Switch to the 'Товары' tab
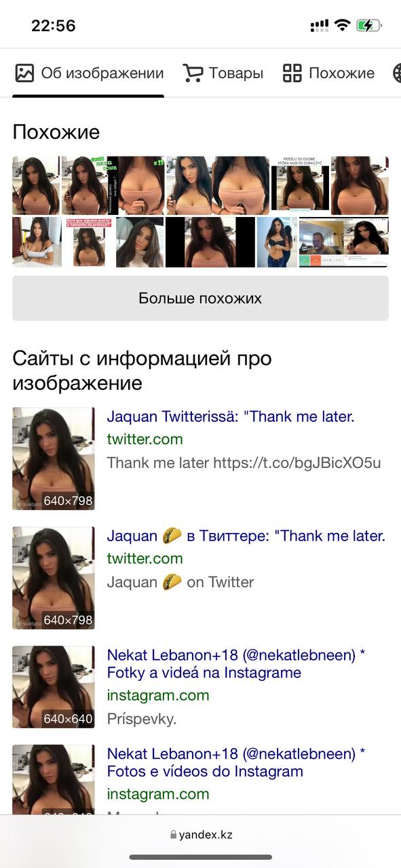Screen dimensions: 401x868 pyautogui.click(x=223, y=73)
